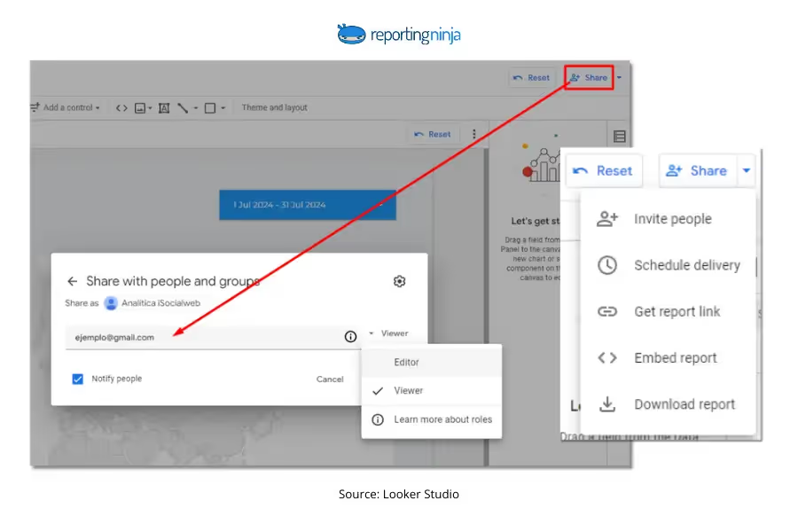Open the dropdown arrow beside the header Share button

point(620,77)
